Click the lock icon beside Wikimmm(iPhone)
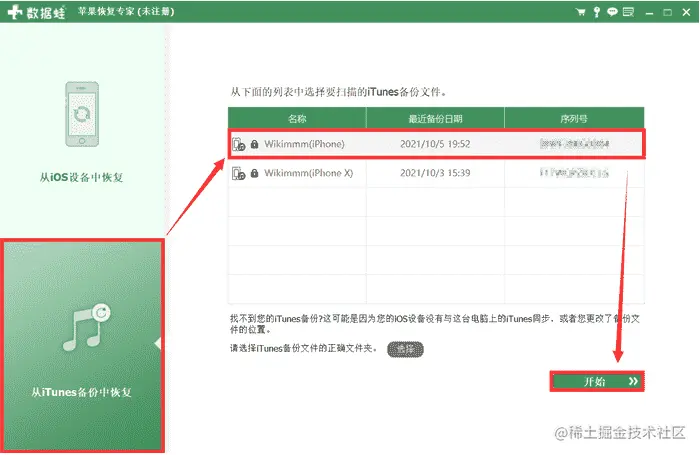Viewport: 700px width, 455px height. [254, 144]
